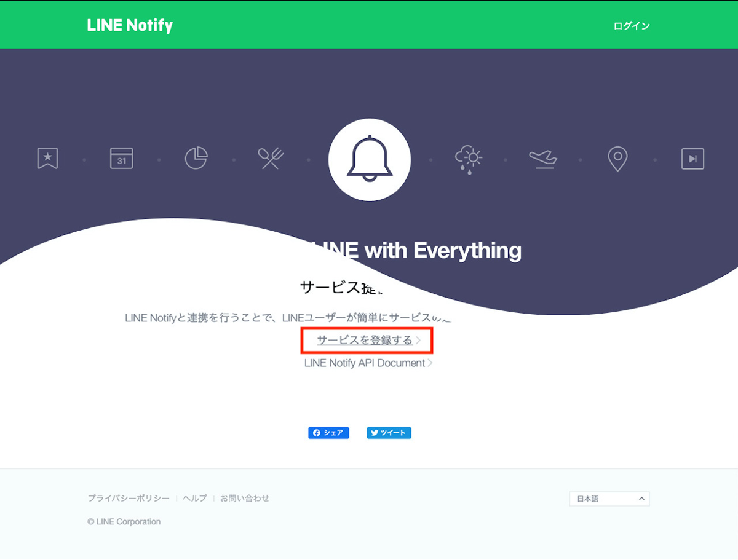Select the airplane takeoff icon
Image resolution: width=738 pixels, height=560 pixels.
[x=543, y=159]
